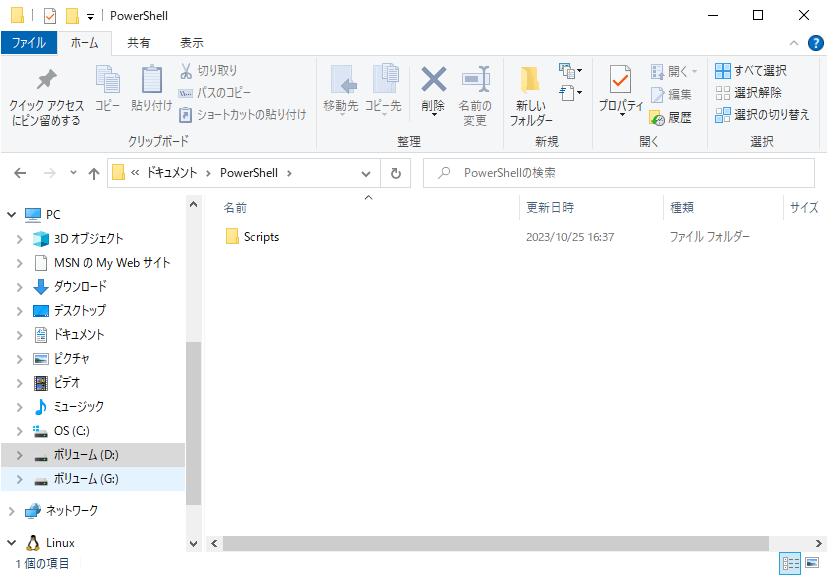Click PowerShell in the address breadcrumb

(x=249, y=173)
